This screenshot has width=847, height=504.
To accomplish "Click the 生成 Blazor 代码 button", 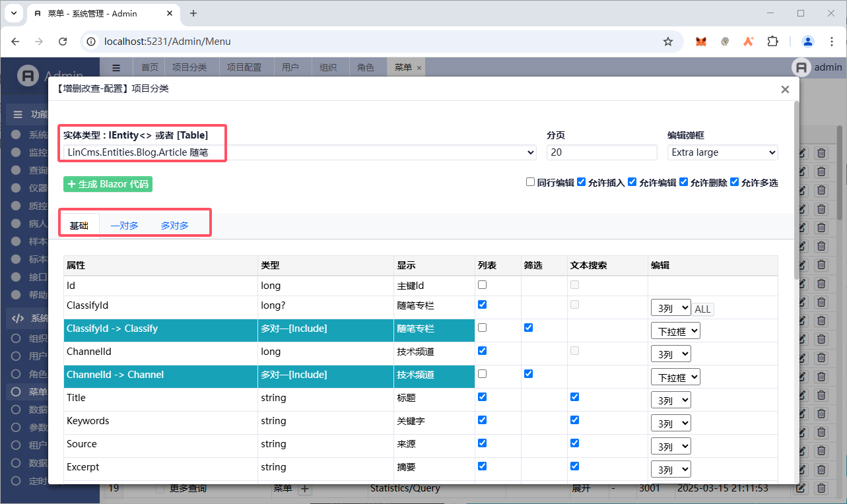I will [x=108, y=184].
